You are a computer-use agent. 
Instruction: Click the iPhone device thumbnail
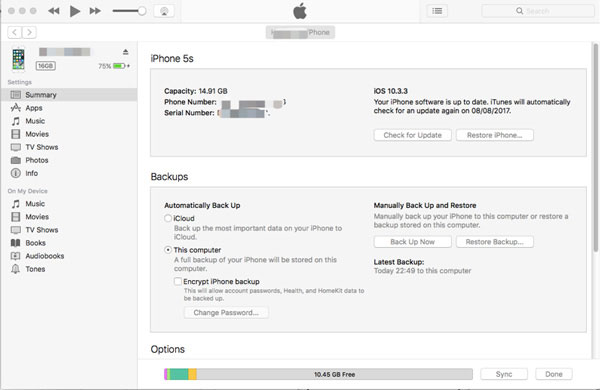pos(18,59)
